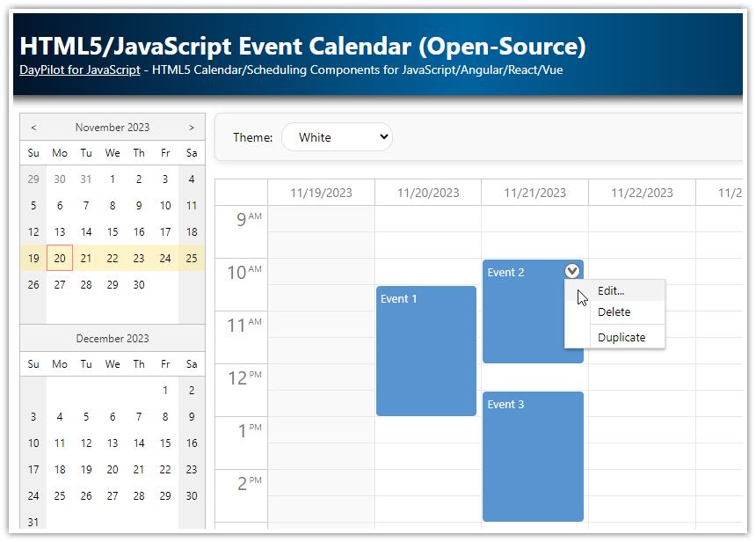Go to previous month using left arrow
Image resolution: width=756 pixels, height=542 pixels.
point(33,127)
